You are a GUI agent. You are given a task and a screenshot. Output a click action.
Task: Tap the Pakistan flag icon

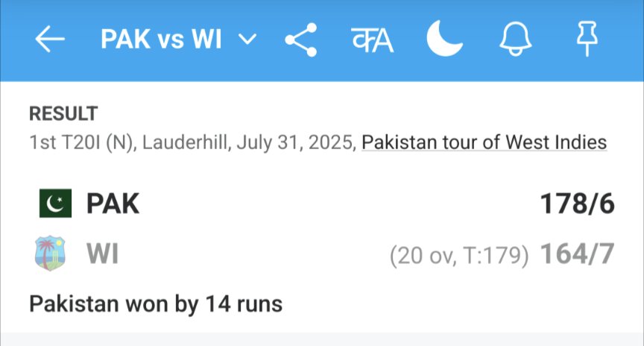(55, 203)
